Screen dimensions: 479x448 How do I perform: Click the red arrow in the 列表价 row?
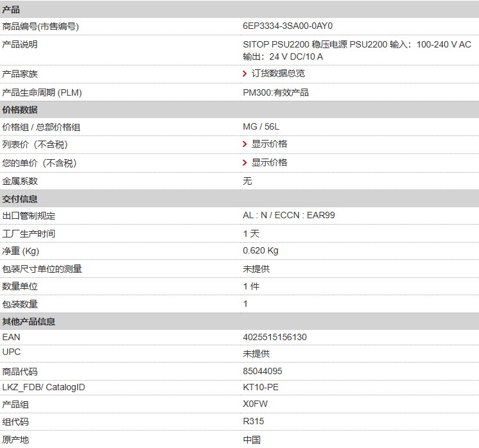(245, 144)
